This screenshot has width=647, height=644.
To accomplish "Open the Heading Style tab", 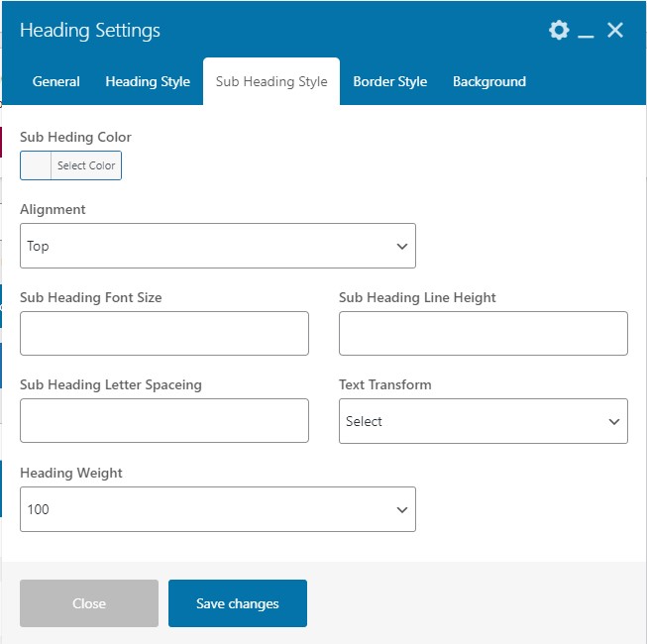I will pyautogui.click(x=148, y=81).
